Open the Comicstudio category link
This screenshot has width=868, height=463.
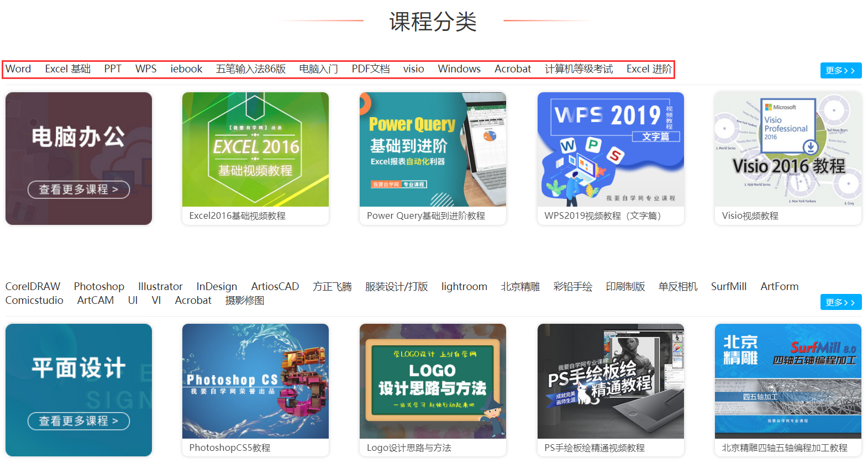[34, 300]
